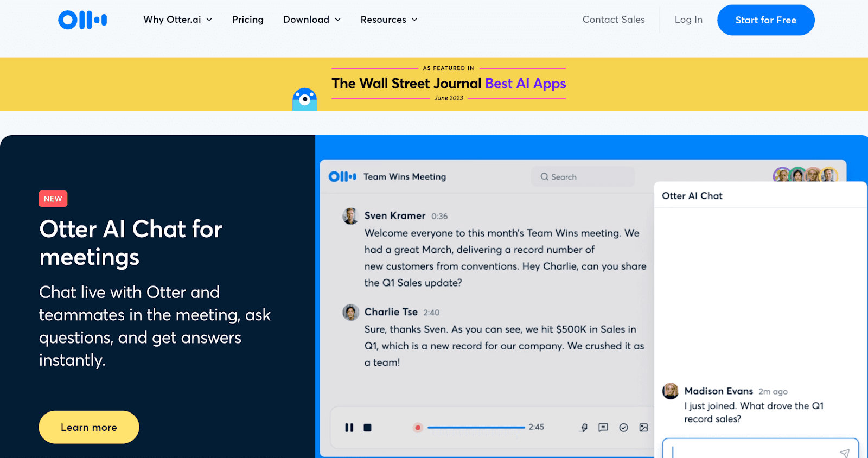Open the comment icon in the playback bar
This screenshot has width=868, height=458.
[x=603, y=428]
